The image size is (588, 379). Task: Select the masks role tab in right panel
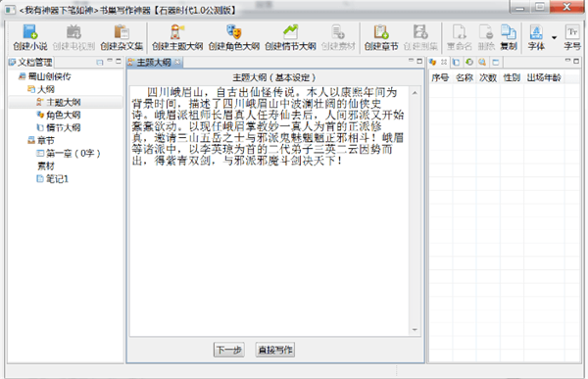point(433,62)
